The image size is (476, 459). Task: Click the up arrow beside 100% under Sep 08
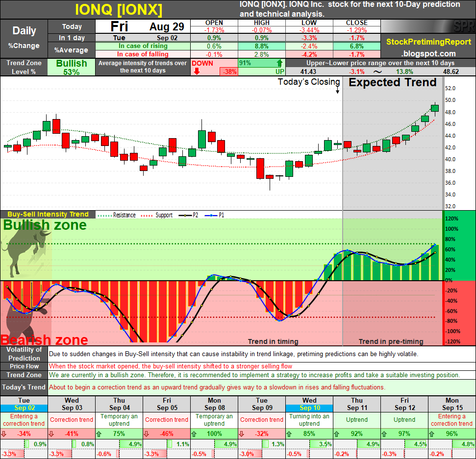tap(194, 434)
